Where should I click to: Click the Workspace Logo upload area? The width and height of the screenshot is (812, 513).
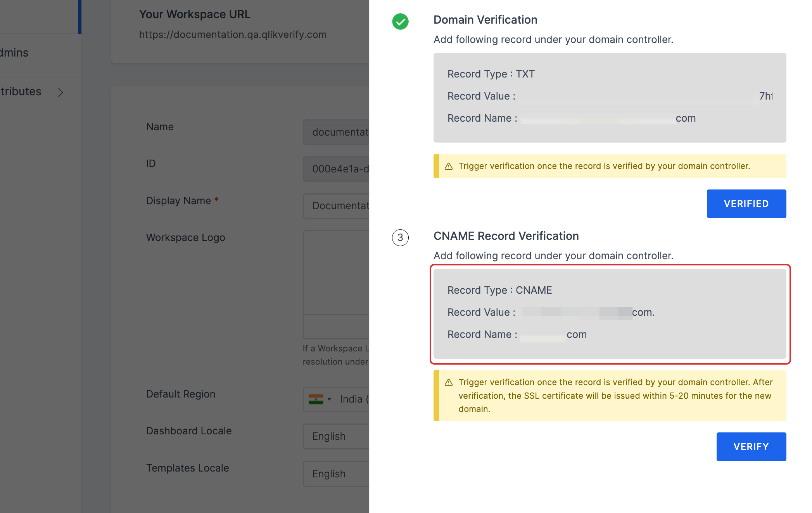pos(336,284)
